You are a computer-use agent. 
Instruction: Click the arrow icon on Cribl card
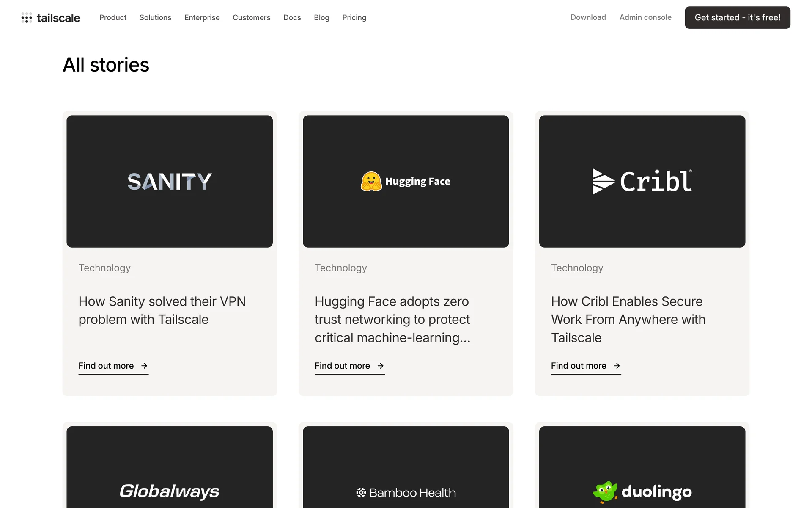coord(617,366)
